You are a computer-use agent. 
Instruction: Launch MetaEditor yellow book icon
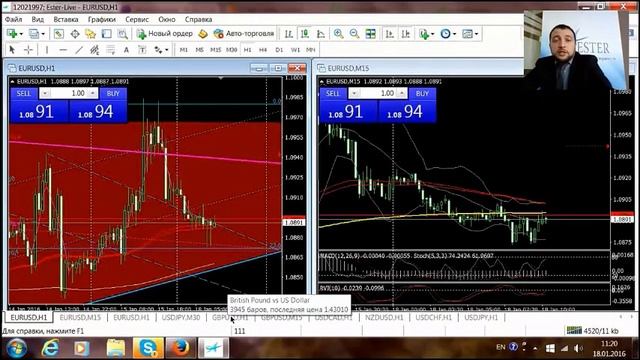click(x=203, y=34)
